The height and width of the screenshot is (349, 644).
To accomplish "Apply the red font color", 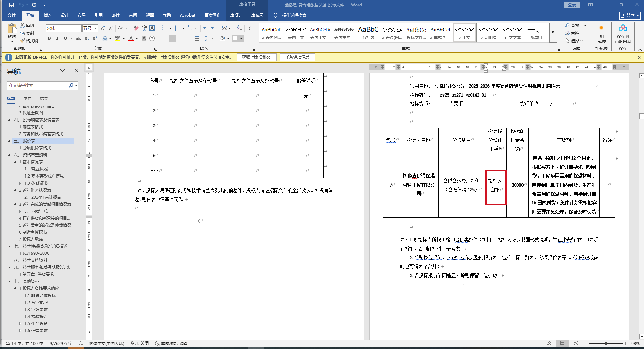I will (131, 39).
